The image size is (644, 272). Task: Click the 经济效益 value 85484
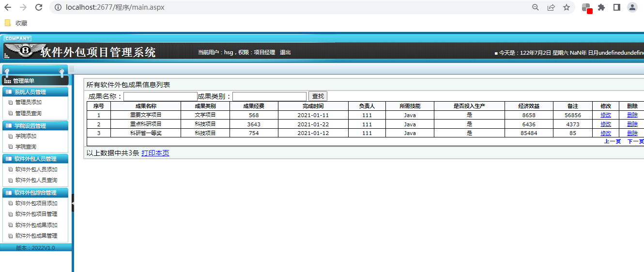tap(529, 133)
